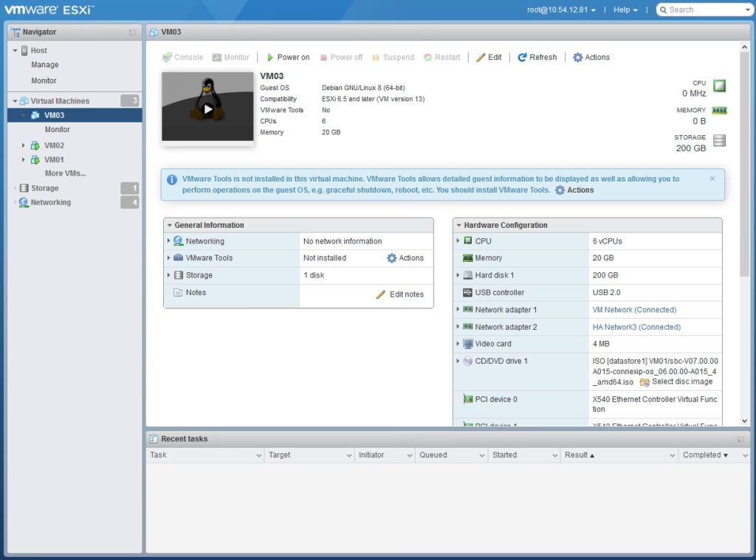Open the Actions gear in the toolbar

coord(578,58)
